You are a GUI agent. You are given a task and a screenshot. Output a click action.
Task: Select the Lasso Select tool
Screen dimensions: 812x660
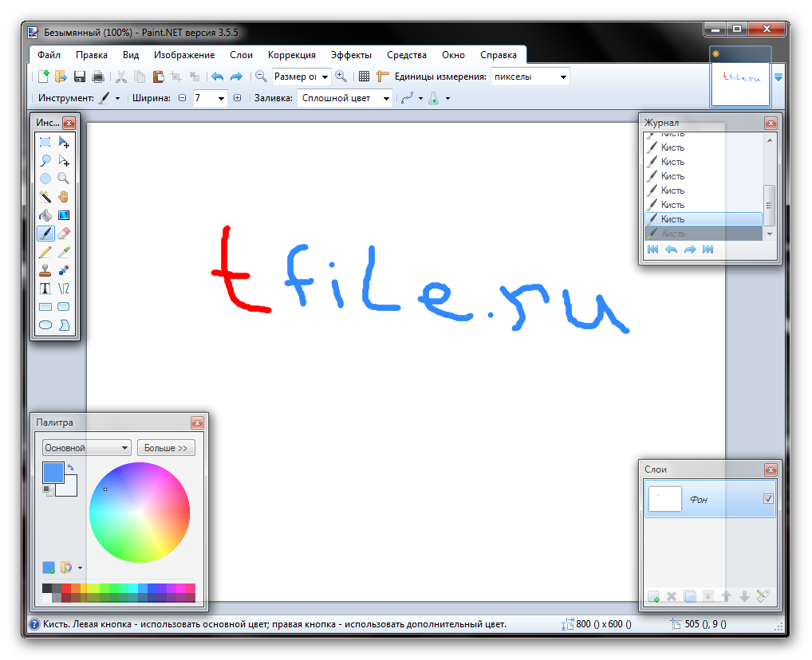[x=45, y=160]
